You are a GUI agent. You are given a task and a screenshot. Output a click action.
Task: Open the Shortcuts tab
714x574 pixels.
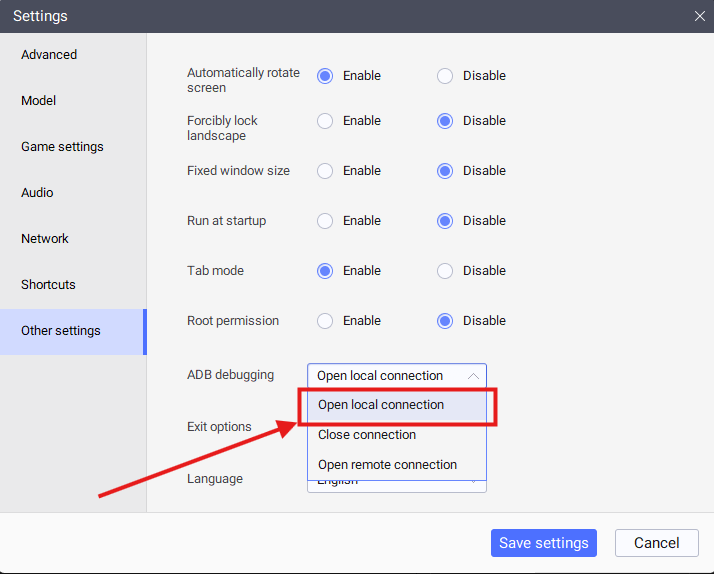pyautogui.click(x=73, y=284)
